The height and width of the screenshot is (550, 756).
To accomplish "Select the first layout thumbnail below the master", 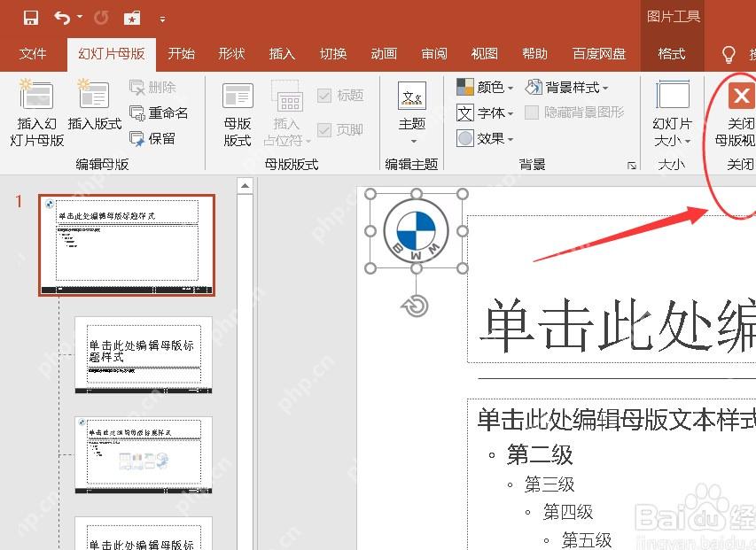I will [144, 354].
